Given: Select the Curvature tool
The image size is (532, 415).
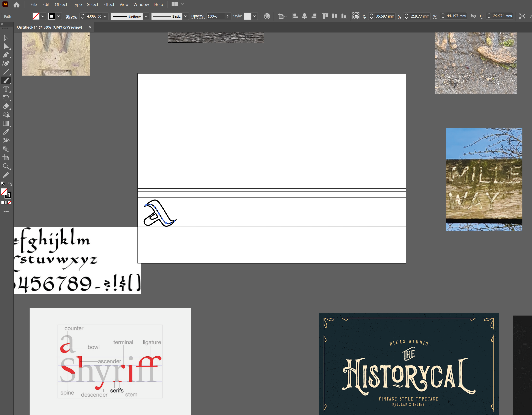Looking at the screenshot, I should 6,63.
